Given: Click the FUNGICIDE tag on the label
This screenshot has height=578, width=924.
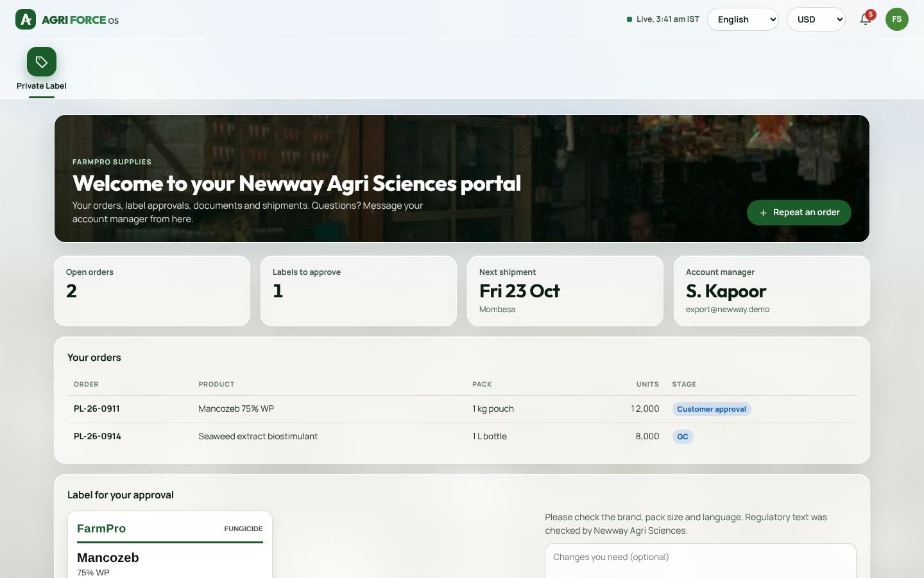Looking at the screenshot, I should (243, 529).
